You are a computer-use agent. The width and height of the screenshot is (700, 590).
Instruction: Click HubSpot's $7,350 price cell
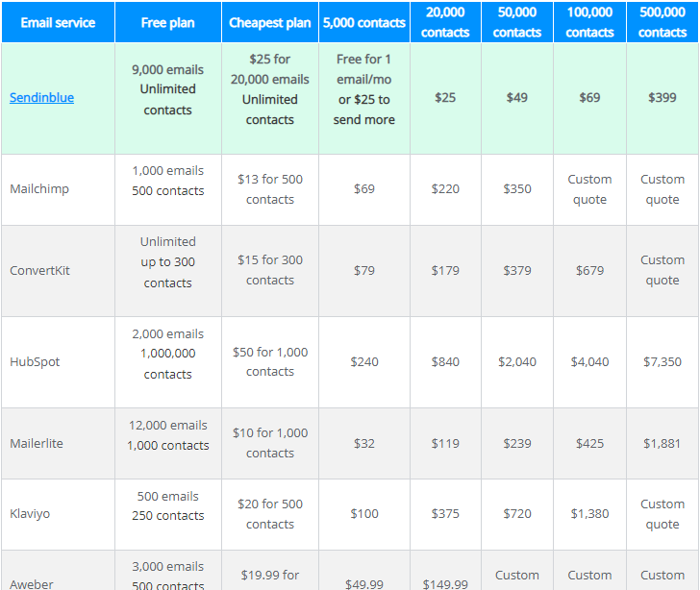coord(662,362)
